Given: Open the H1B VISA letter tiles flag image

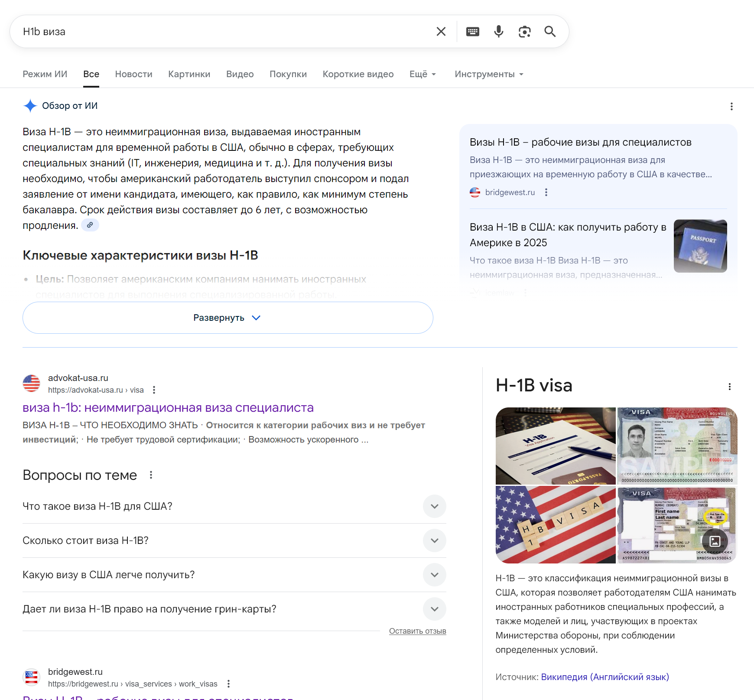Looking at the screenshot, I should (556, 525).
